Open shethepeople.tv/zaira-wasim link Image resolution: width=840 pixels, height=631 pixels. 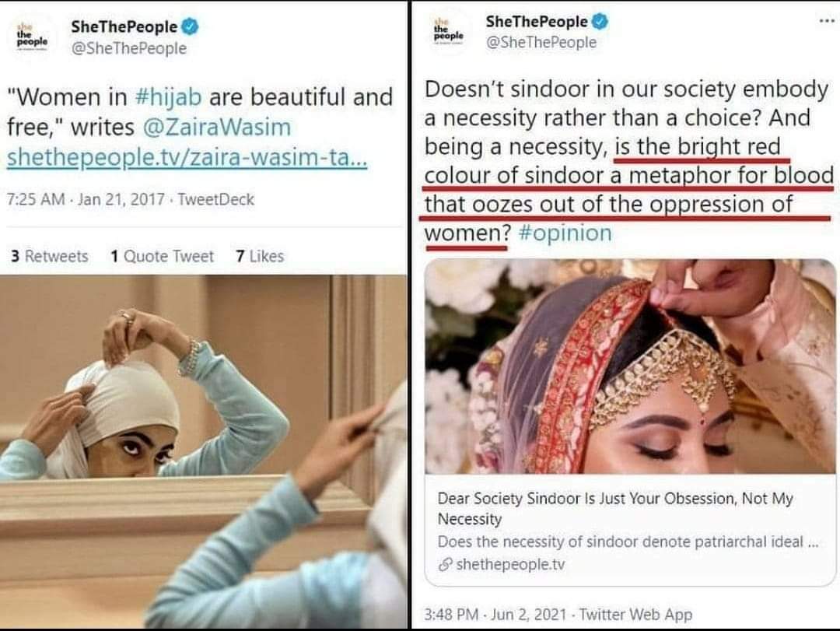187,157
